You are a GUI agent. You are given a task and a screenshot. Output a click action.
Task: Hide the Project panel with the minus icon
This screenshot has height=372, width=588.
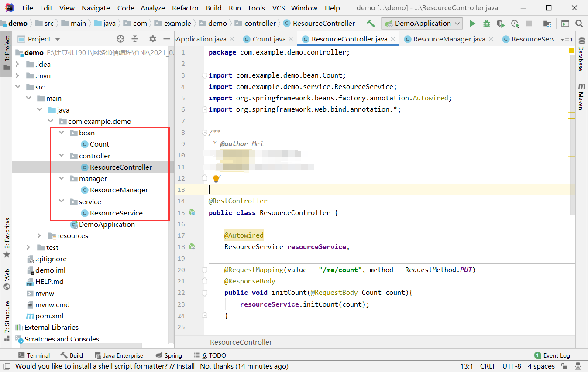pos(166,39)
